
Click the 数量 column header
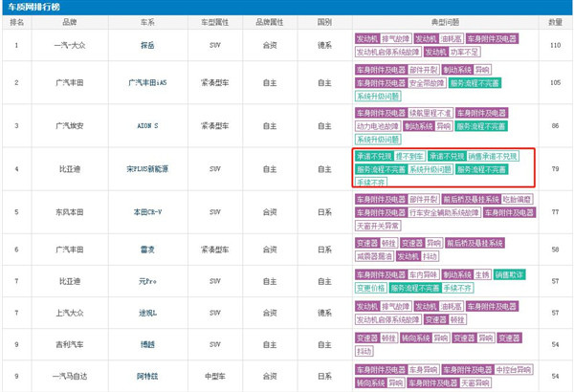(555, 22)
